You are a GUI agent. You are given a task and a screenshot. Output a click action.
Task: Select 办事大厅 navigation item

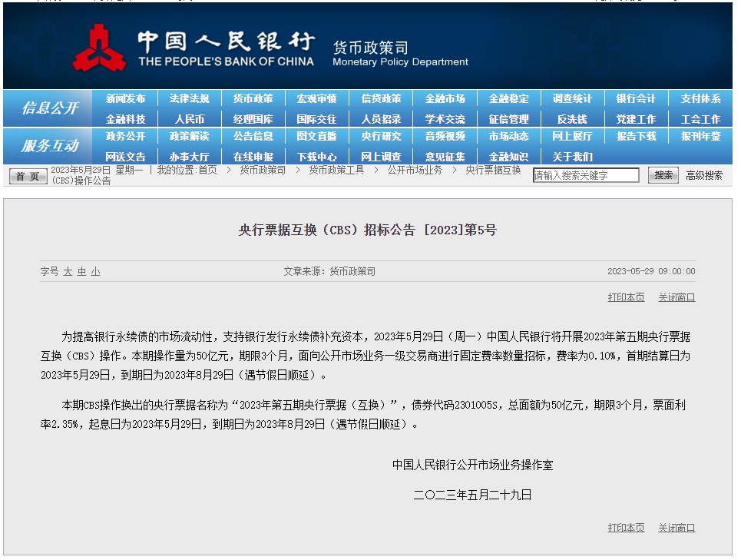189,157
